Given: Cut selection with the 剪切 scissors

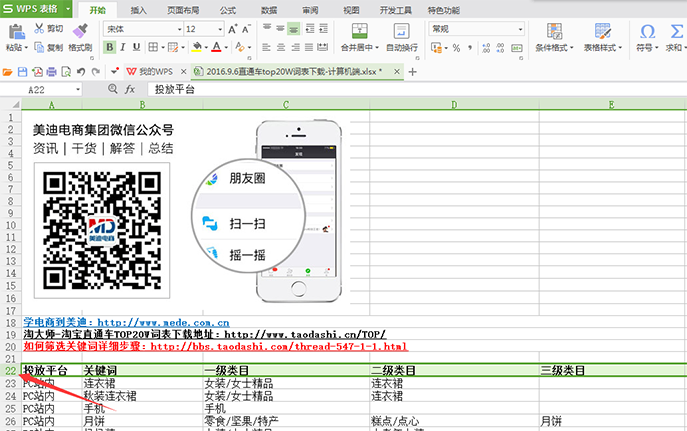Looking at the screenshot, I should (x=49, y=29).
